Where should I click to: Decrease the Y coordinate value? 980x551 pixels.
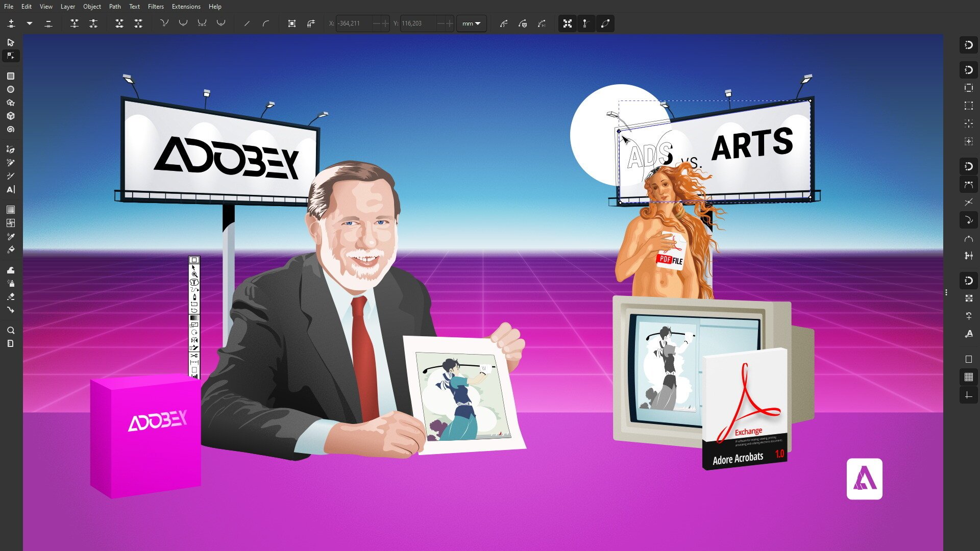click(x=441, y=23)
